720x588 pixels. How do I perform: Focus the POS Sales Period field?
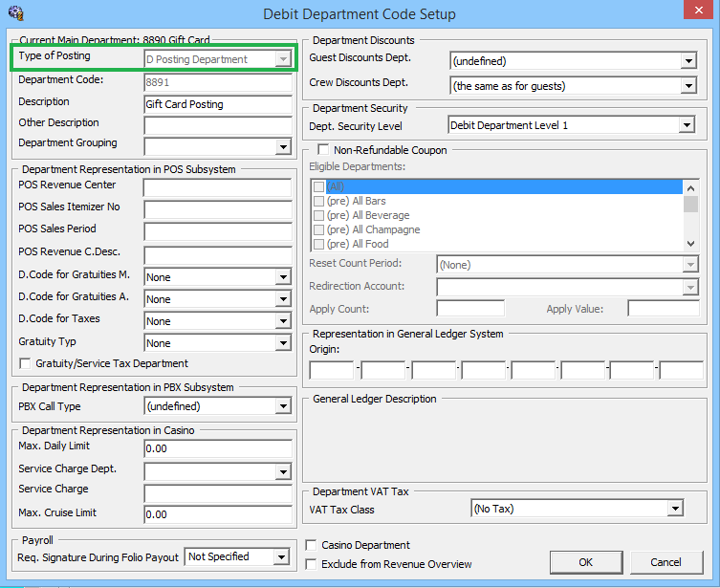point(218,231)
